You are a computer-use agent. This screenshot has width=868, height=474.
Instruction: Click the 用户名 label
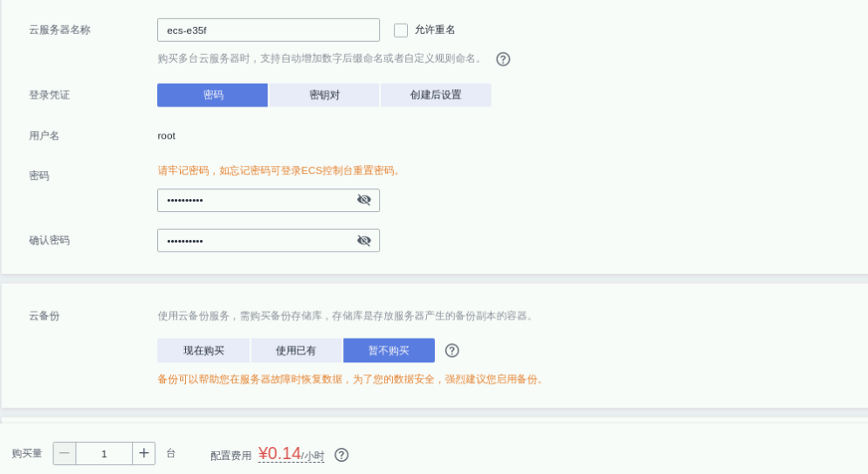(x=45, y=135)
